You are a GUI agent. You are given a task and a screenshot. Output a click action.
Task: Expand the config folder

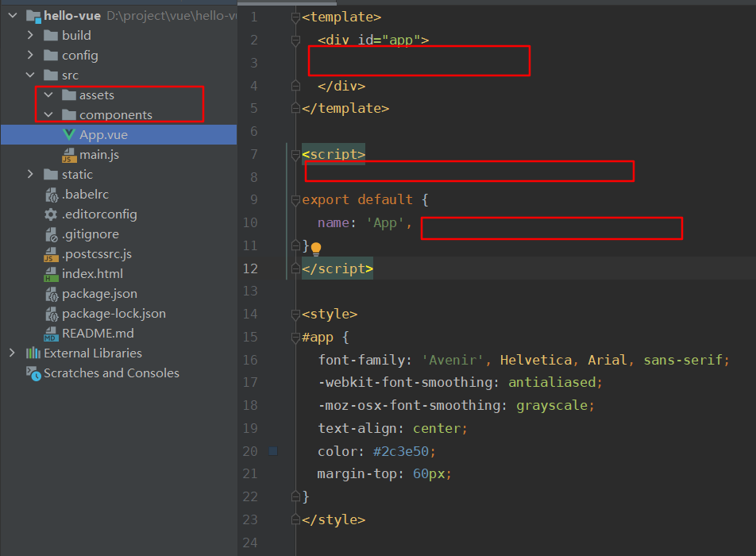click(x=30, y=55)
